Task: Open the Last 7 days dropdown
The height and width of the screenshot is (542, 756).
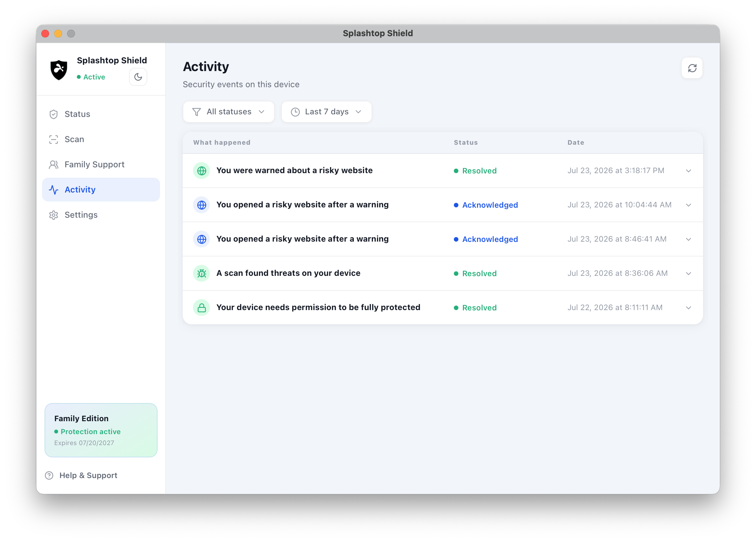Action: pos(326,112)
